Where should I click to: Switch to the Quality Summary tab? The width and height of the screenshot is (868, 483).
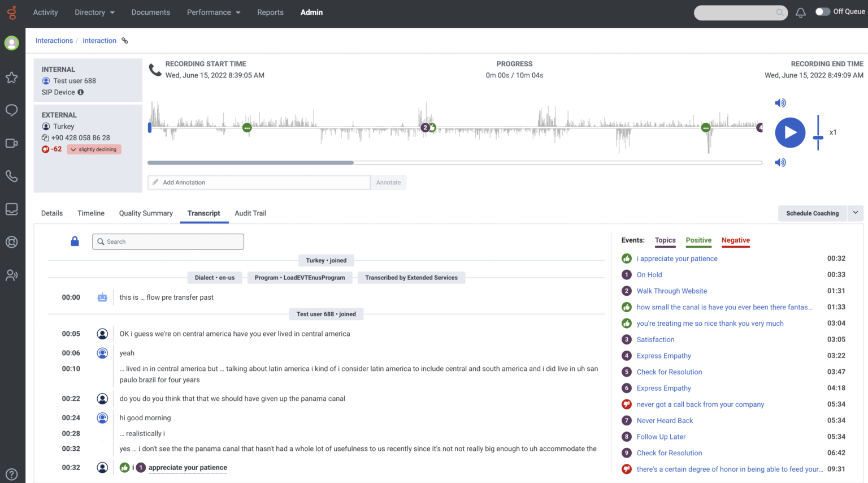point(146,213)
